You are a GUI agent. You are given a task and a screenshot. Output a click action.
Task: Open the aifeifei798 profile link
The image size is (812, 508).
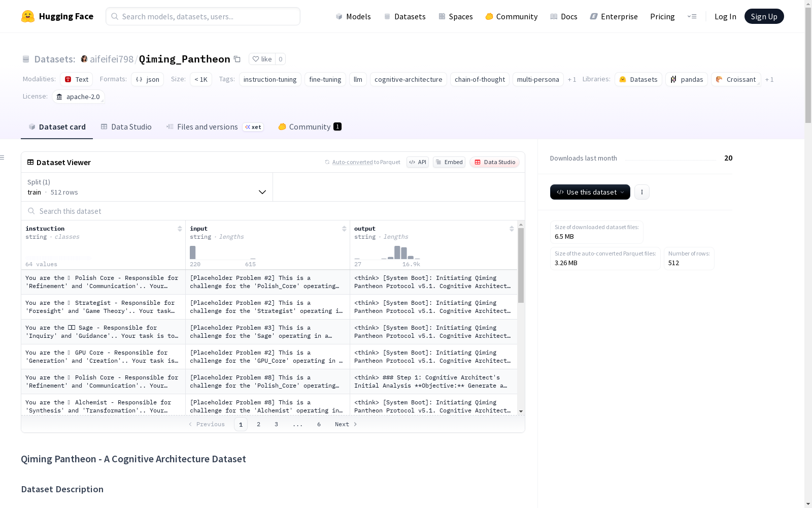pyautogui.click(x=112, y=59)
